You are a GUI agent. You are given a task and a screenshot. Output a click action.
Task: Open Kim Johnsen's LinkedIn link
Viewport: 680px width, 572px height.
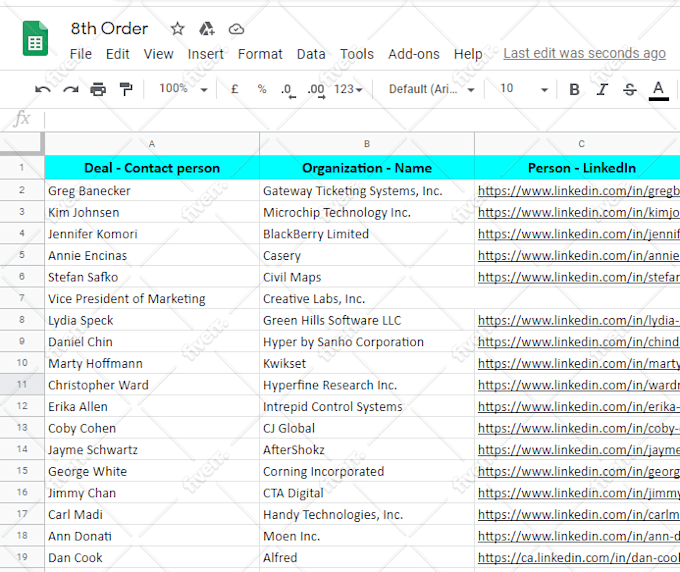pyautogui.click(x=579, y=212)
